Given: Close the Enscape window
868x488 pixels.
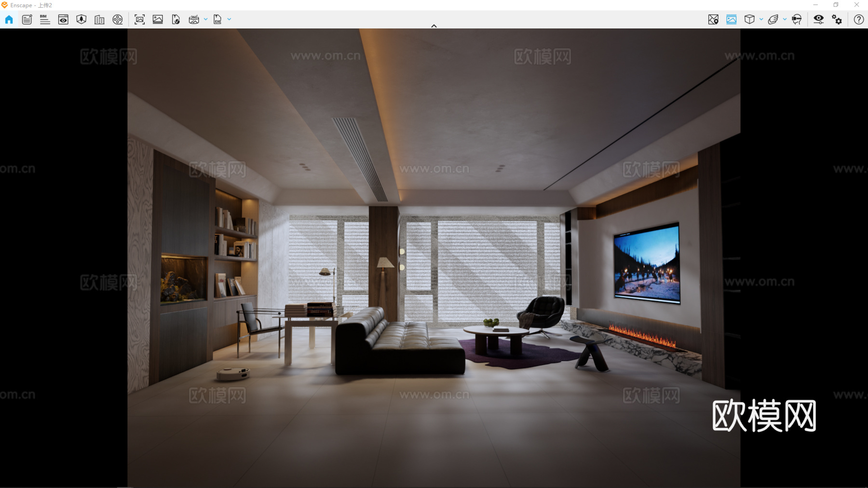Looking at the screenshot, I should coord(857,5).
